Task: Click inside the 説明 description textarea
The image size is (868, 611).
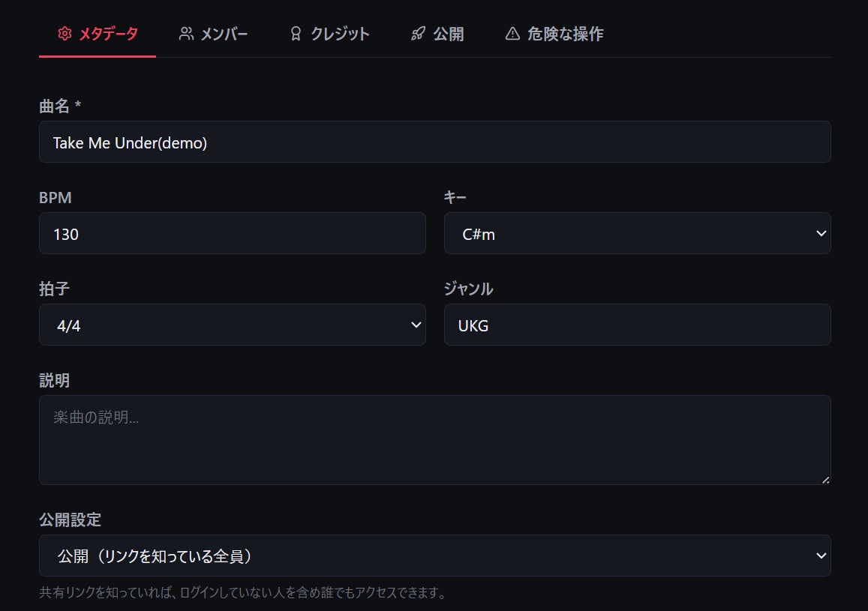Action: [434, 440]
